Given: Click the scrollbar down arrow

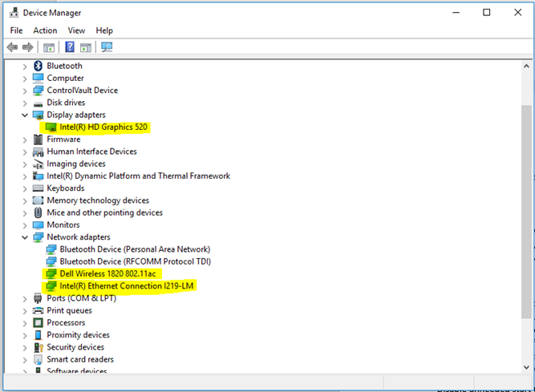Looking at the screenshot, I should [x=526, y=367].
